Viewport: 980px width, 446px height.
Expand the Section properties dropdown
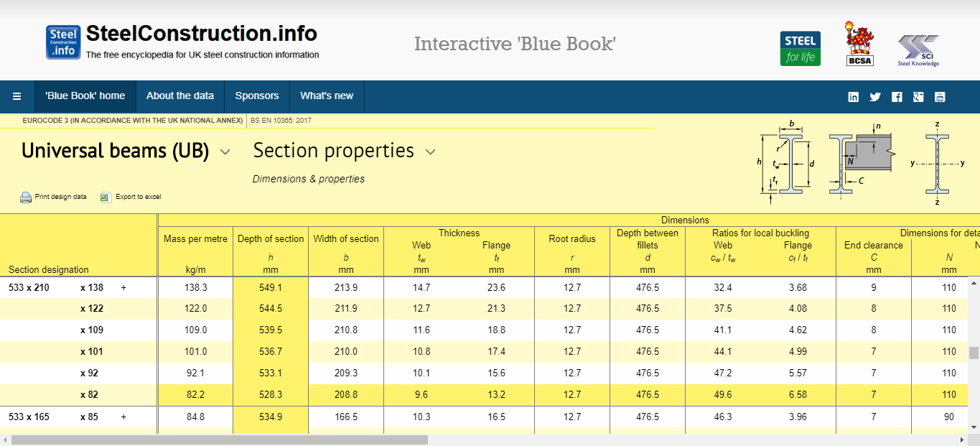(431, 152)
